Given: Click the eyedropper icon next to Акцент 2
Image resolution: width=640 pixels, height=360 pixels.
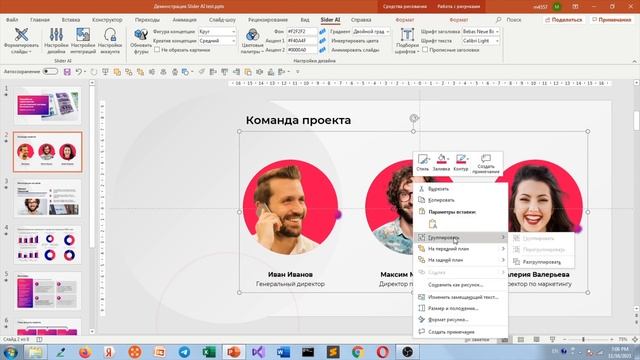Looking at the screenshot, I should [322, 50].
